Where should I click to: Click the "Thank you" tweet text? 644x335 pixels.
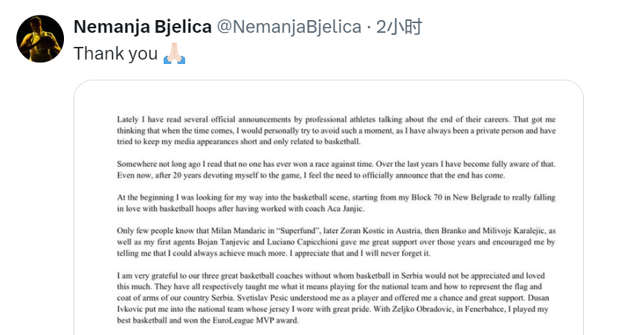116,54
